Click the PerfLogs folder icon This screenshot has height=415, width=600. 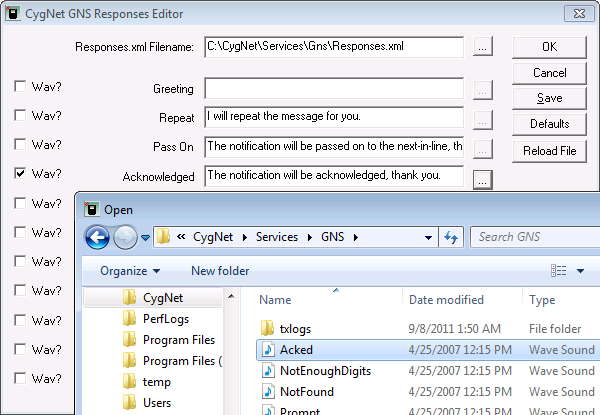click(x=130, y=318)
